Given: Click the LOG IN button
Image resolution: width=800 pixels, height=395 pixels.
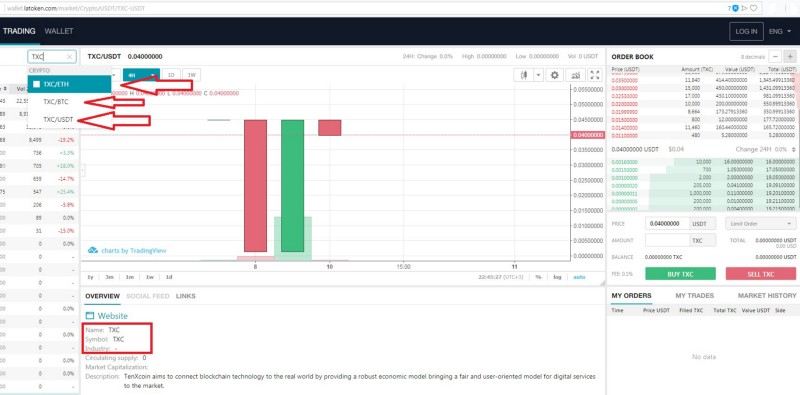Looking at the screenshot, I should point(746,31).
